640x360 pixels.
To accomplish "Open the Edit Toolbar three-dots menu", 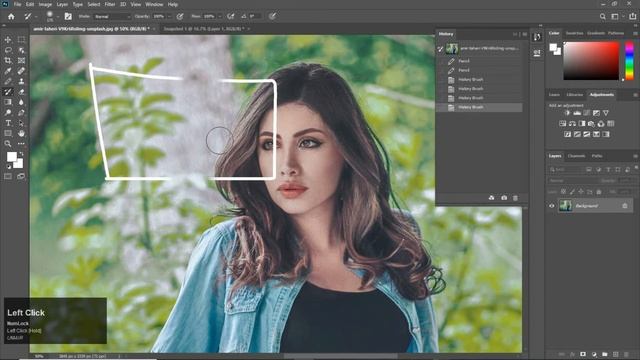I will tap(21, 144).
